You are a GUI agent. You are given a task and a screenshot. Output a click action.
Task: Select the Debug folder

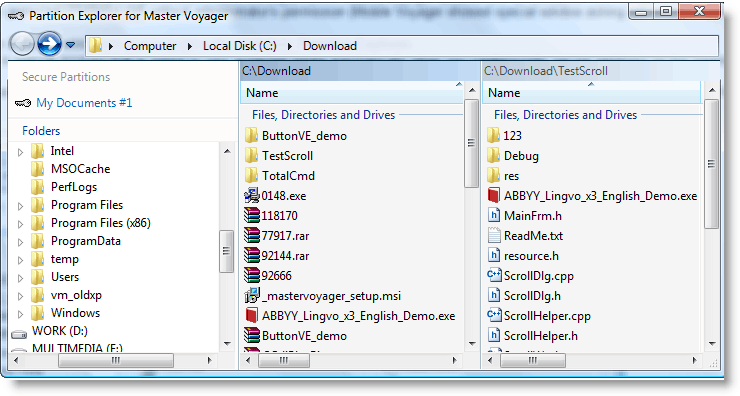point(521,156)
